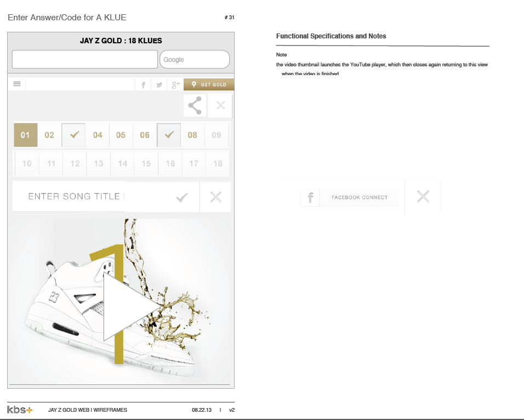524x420 pixels.
Task: Share via the Twitter bird icon
Action: 160,85
